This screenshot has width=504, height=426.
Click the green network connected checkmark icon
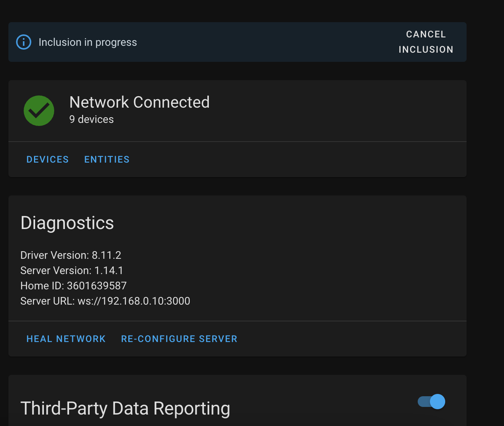click(x=39, y=111)
